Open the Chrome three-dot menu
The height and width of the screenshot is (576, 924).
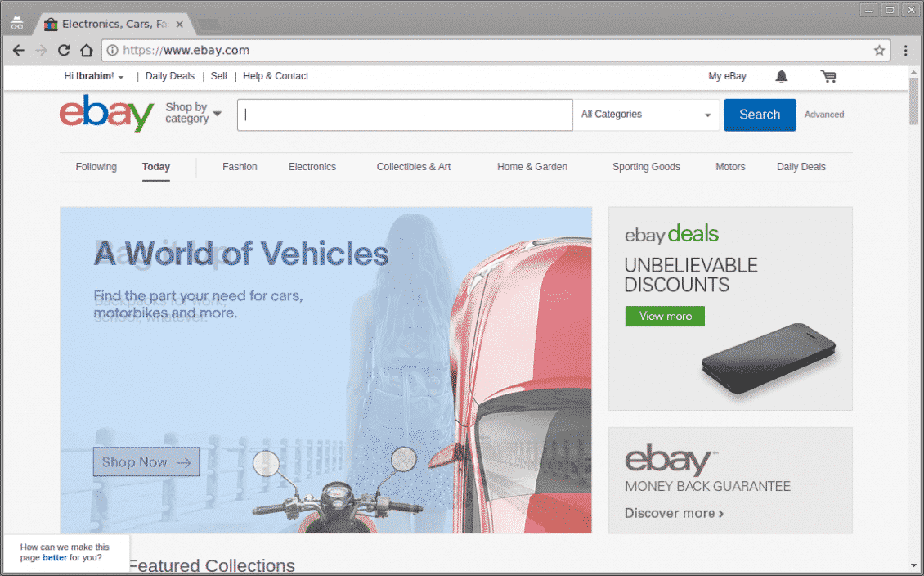pos(906,51)
